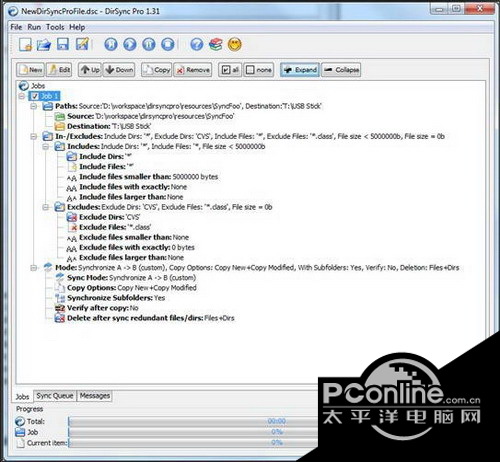500x462 pixels.
Task: Click the Verify after copy icon
Action: [x=60, y=308]
